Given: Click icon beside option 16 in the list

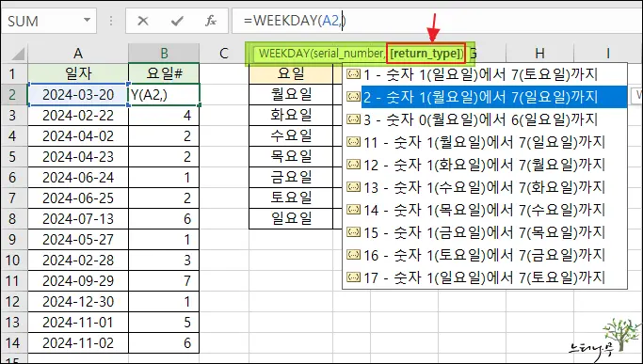Looking at the screenshot, I should (x=353, y=254).
